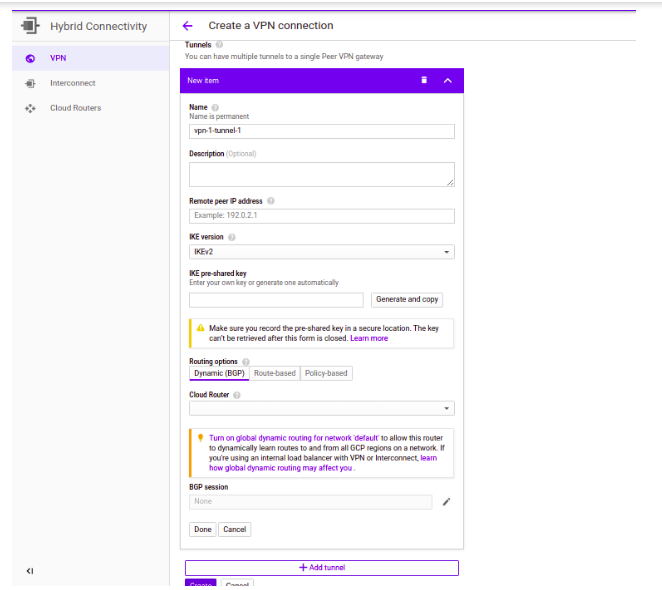Click the Generate and copy button
The image size is (662, 590).
(x=407, y=300)
